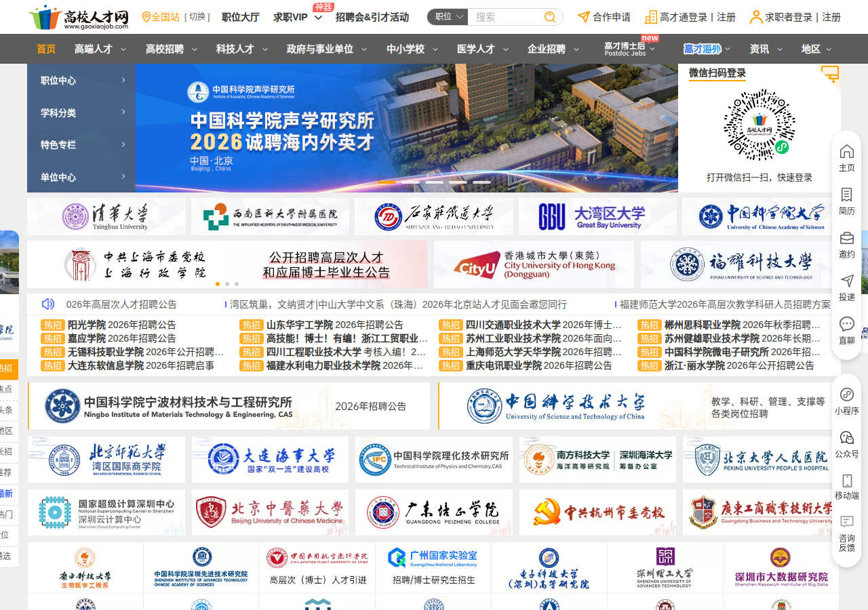Click the search input field
The width and height of the screenshot is (868, 610).
point(507,17)
